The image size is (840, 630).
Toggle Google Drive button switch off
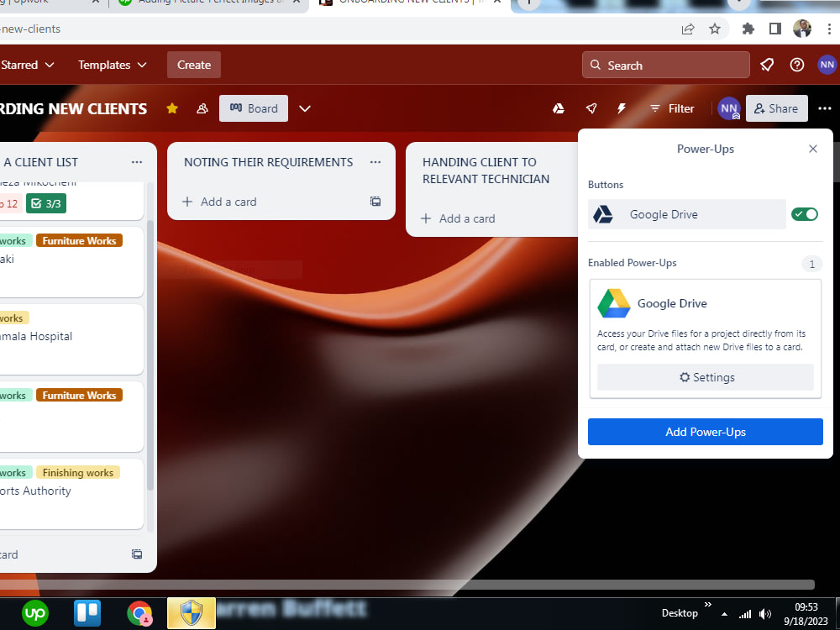[x=805, y=214]
